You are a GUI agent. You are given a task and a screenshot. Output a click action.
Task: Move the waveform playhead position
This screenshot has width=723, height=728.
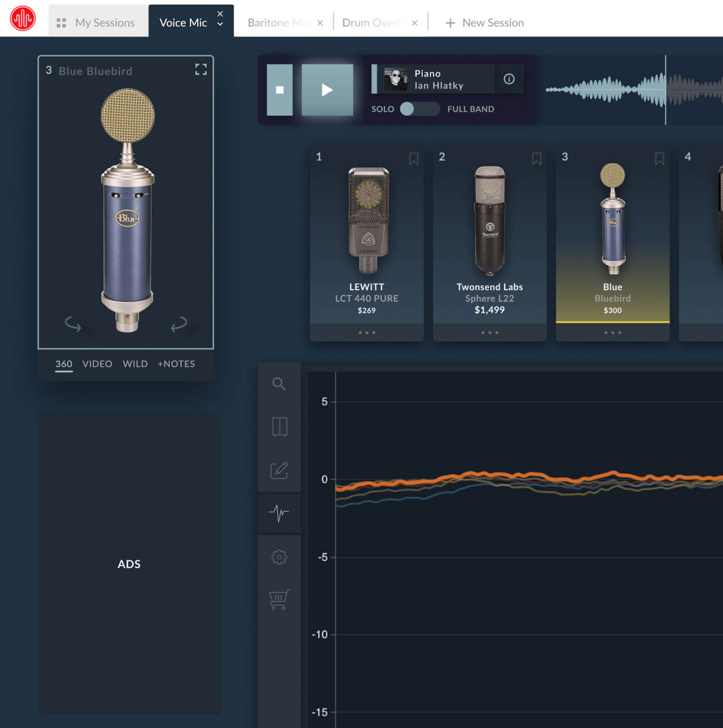coord(665,90)
